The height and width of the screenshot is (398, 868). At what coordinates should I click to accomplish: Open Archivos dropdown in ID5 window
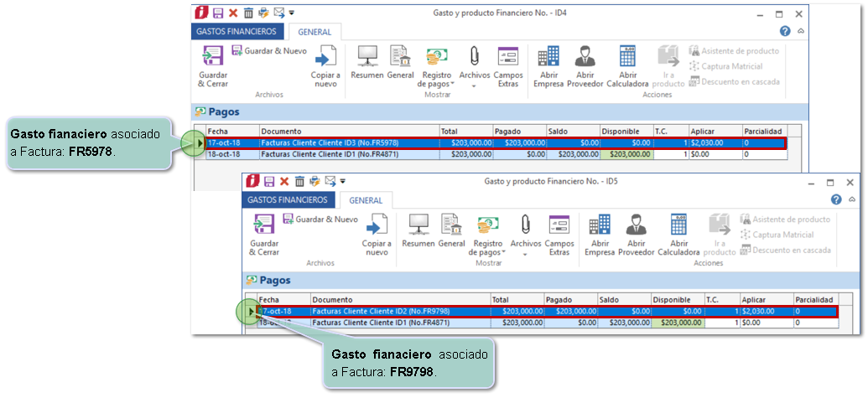[525, 235]
